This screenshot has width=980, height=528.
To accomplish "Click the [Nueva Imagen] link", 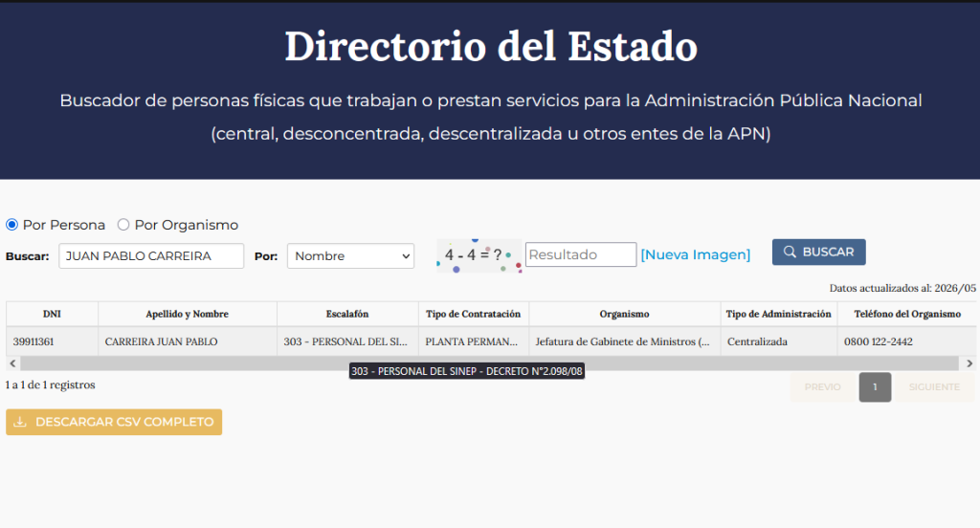I will pyautogui.click(x=695, y=254).
